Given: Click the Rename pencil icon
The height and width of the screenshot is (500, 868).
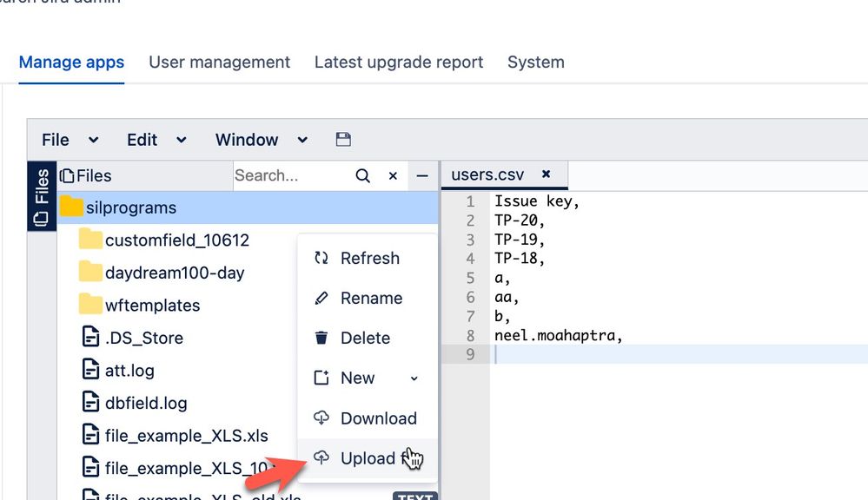Looking at the screenshot, I should [321, 298].
